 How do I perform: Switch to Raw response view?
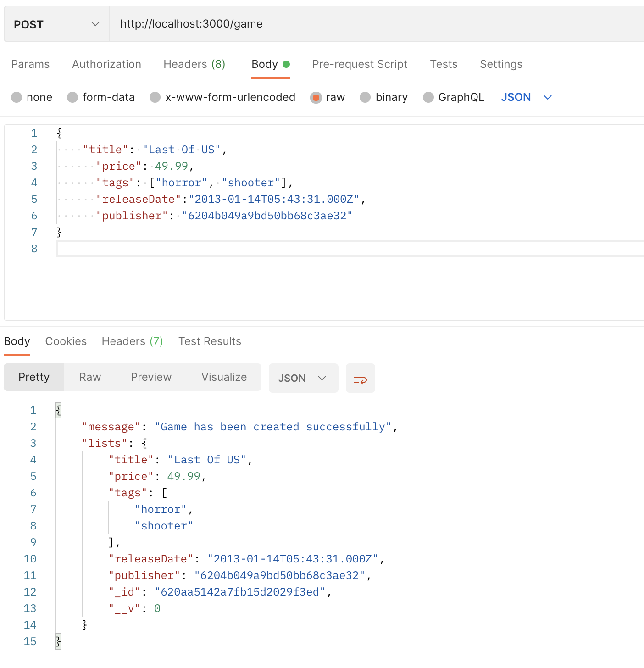pyautogui.click(x=90, y=377)
